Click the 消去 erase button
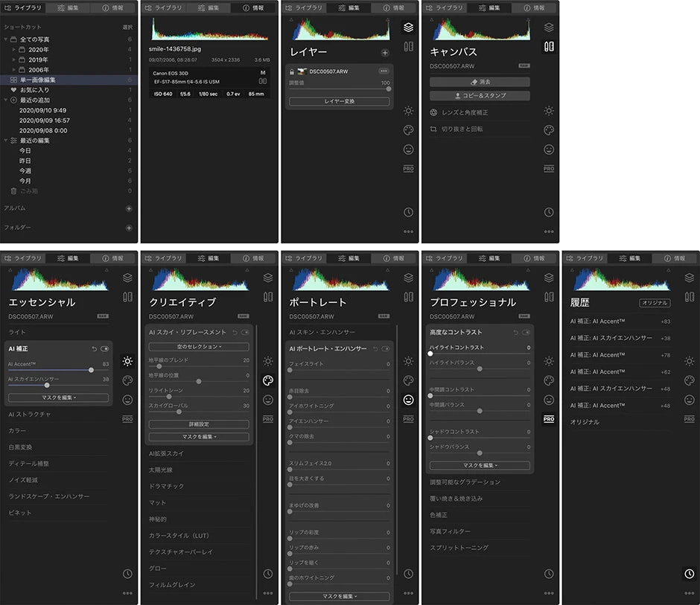Image resolution: width=700 pixels, height=605 pixels. pyautogui.click(x=480, y=82)
